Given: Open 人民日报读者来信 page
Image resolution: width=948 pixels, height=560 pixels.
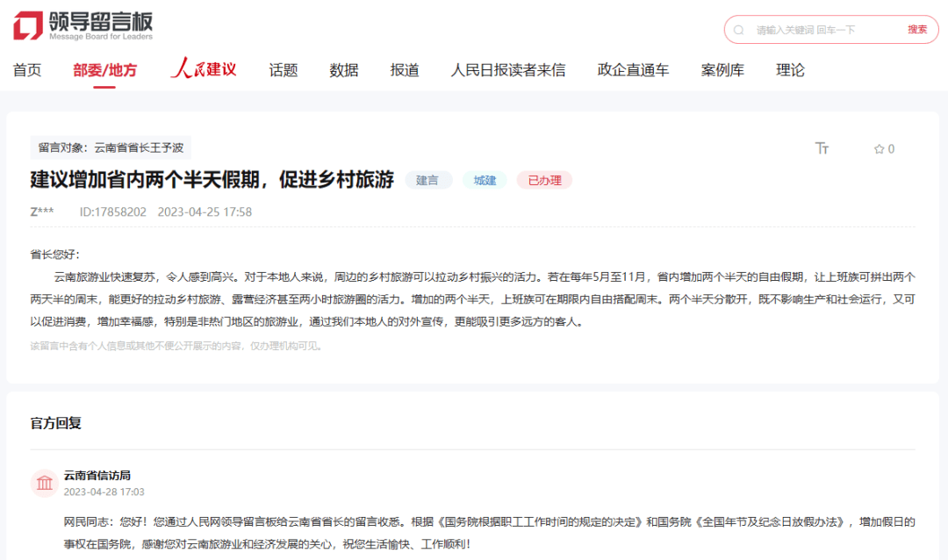Looking at the screenshot, I should click(x=508, y=70).
